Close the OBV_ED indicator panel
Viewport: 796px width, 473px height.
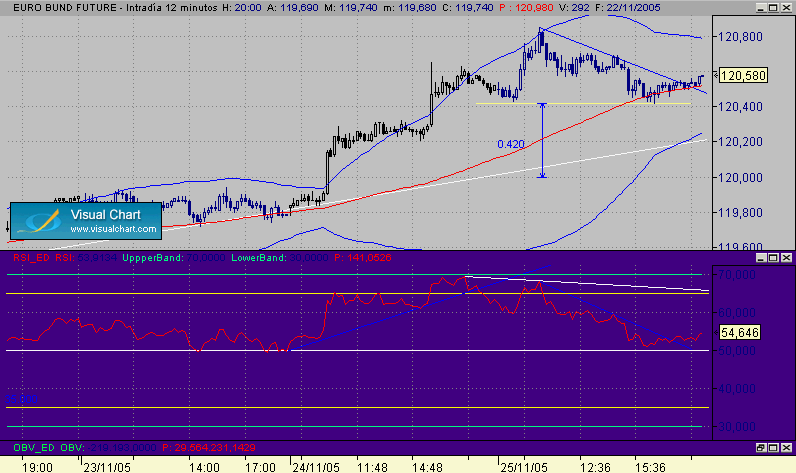point(786,448)
